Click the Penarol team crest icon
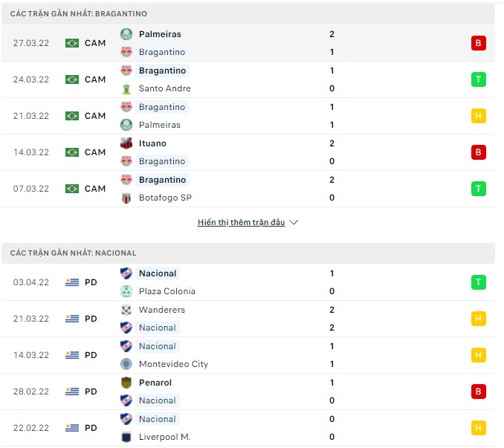The width and height of the screenshot is (504, 448). click(126, 383)
